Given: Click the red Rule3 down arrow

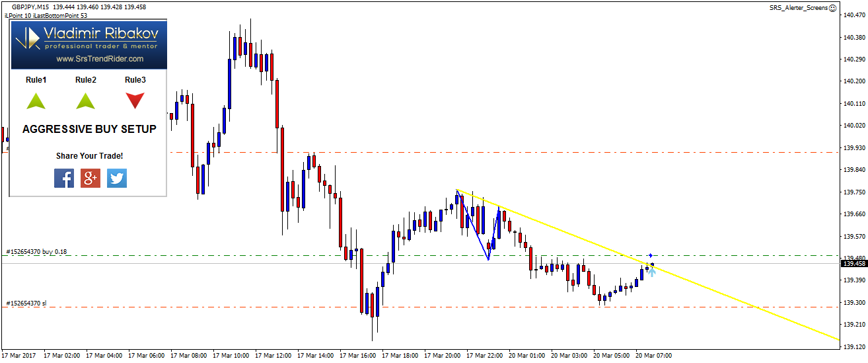Looking at the screenshot, I should click(135, 101).
